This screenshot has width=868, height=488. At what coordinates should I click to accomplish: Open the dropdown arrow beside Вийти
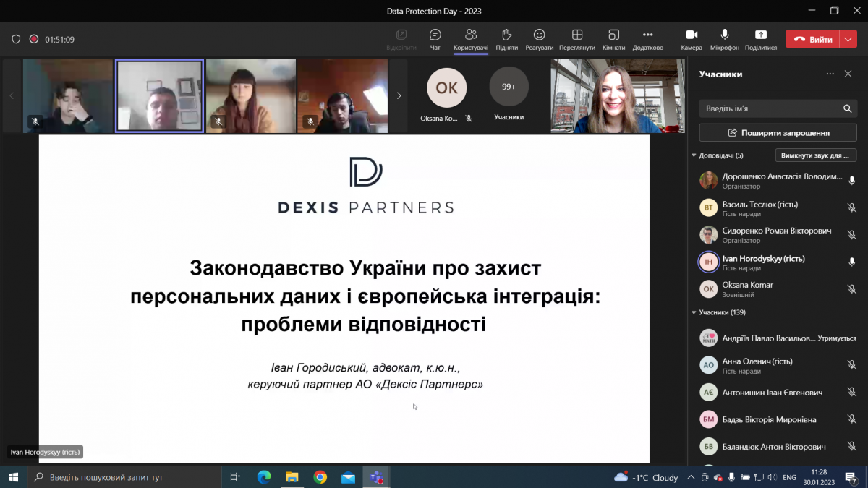[x=848, y=40]
